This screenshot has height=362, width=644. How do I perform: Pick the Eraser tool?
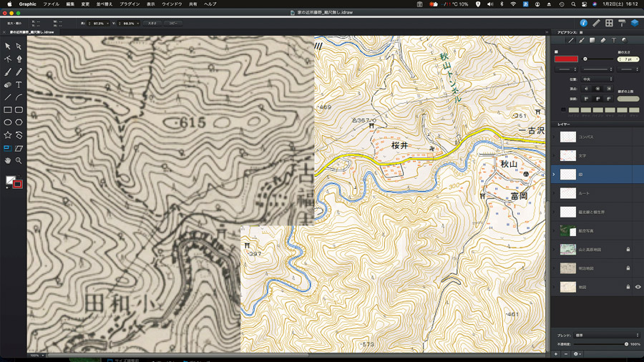(8, 84)
